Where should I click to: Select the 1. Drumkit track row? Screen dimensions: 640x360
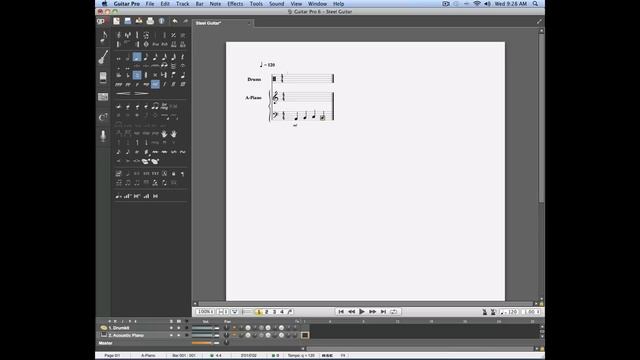(143, 328)
